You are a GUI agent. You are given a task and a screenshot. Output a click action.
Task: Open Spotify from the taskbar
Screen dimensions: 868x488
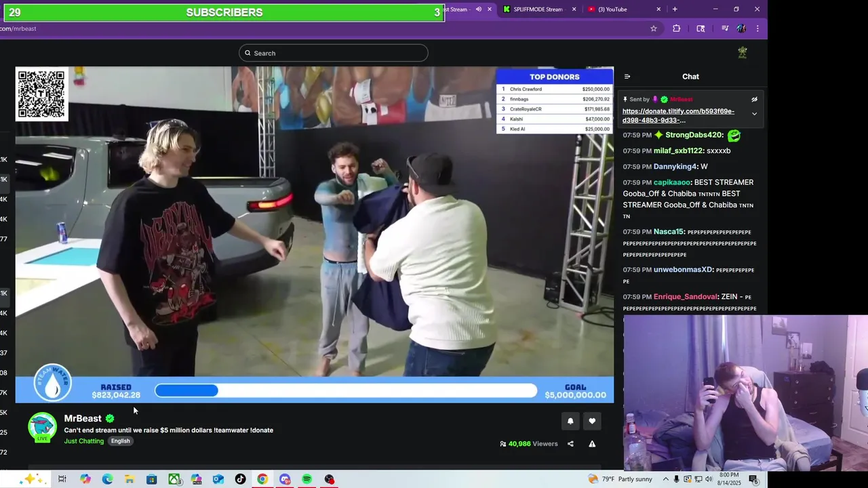[307, 479]
